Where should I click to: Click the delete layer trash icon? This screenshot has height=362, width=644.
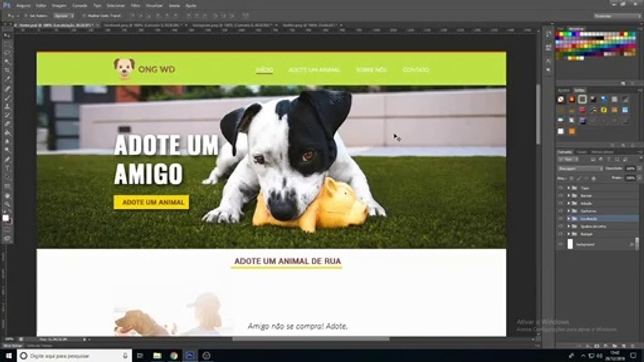(632, 346)
